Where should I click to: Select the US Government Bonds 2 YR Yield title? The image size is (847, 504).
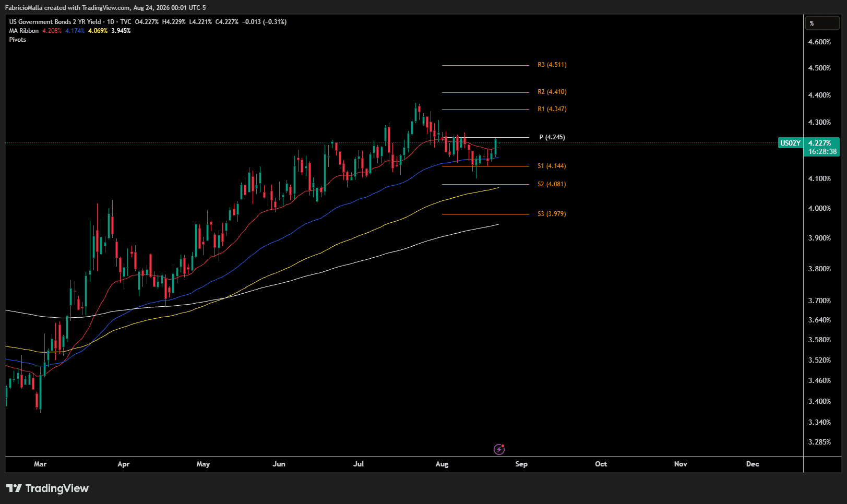(x=55, y=22)
